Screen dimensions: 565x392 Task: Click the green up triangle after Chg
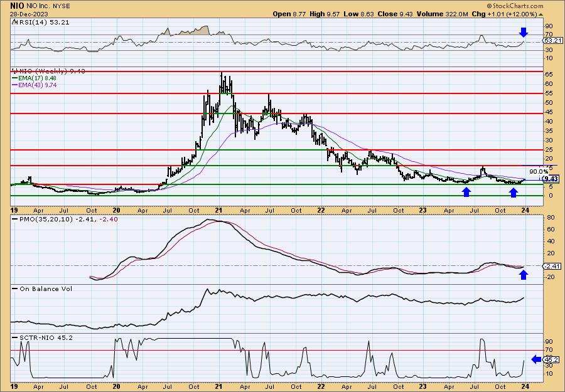(x=541, y=14)
